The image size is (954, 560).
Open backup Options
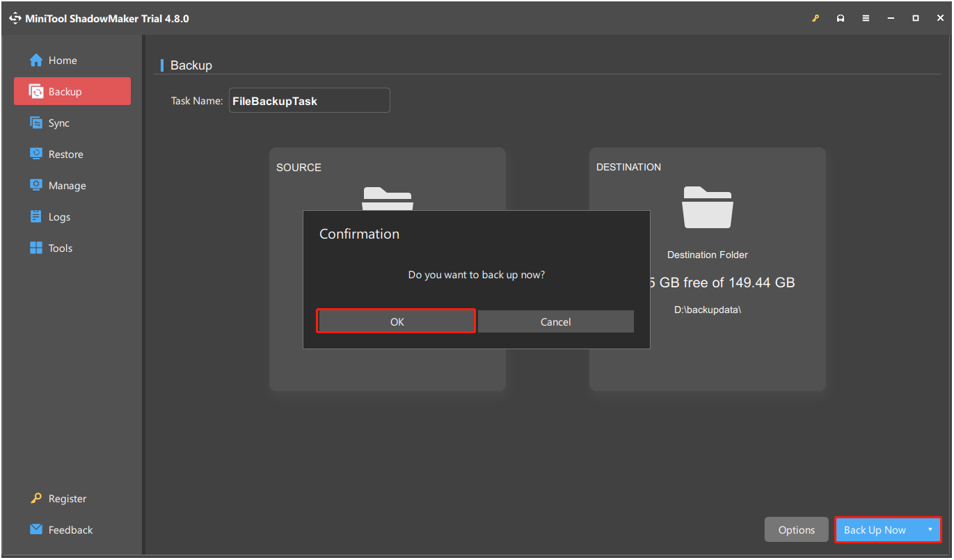(796, 529)
